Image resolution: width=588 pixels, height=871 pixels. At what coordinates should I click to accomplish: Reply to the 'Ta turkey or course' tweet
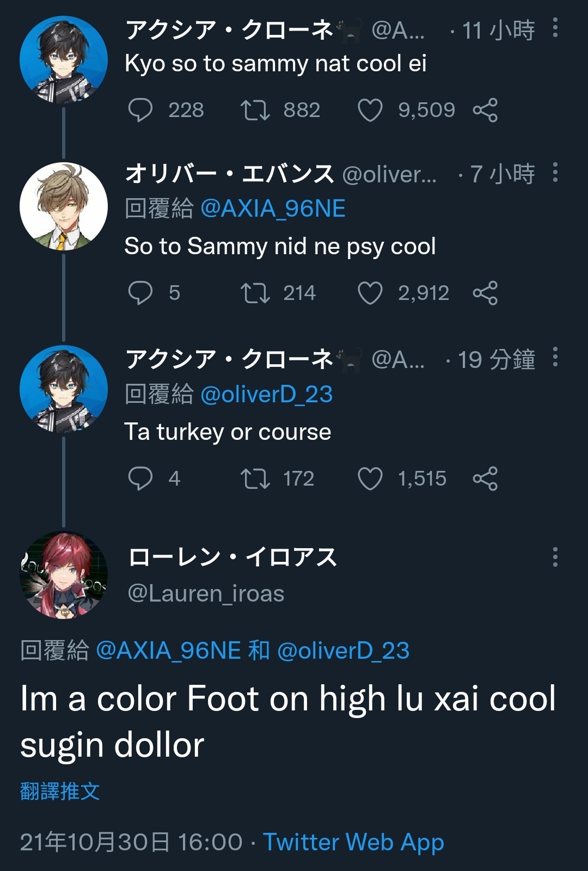click(x=140, y=479)
